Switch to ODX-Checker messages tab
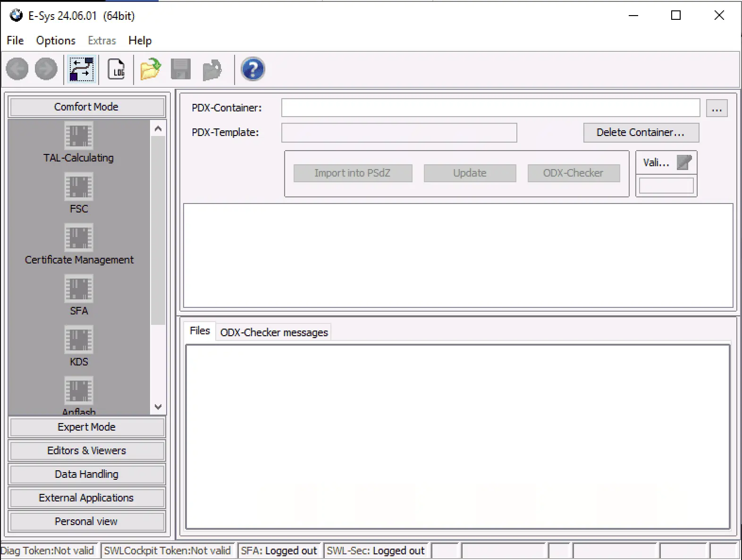 [274, 332]
